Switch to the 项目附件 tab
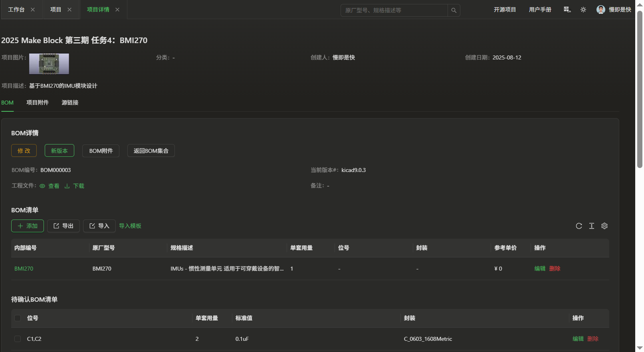The image size is (644, 352). click(x=38, y=103)
